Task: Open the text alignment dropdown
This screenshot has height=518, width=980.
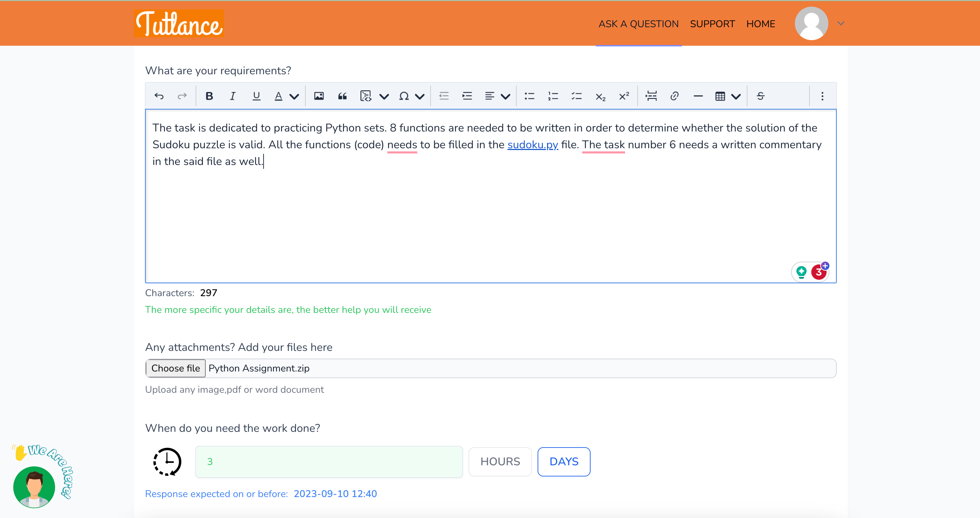Action: point(506,96)
